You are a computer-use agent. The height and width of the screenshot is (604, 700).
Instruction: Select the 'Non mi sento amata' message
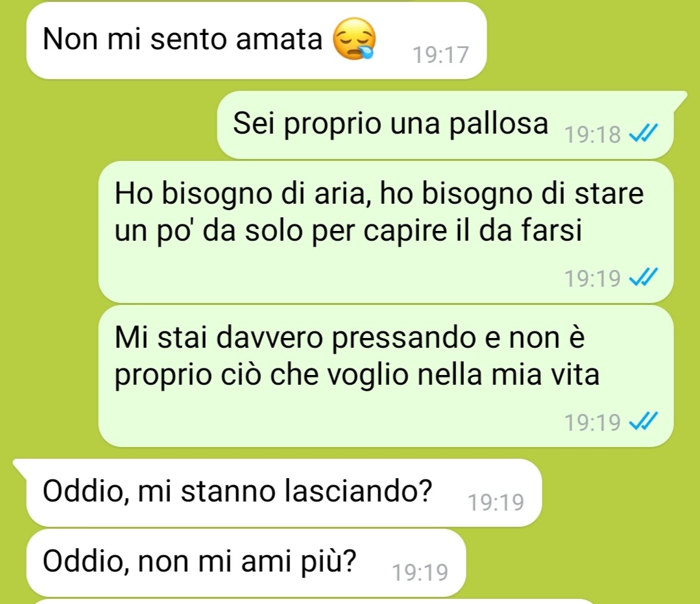pyautogui.click(x=256, y=41)
